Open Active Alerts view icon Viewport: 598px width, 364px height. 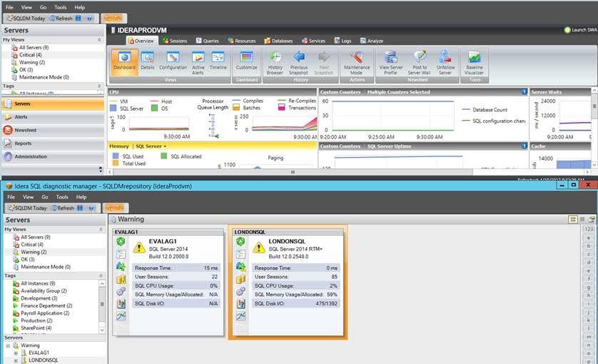coord(198,63)
